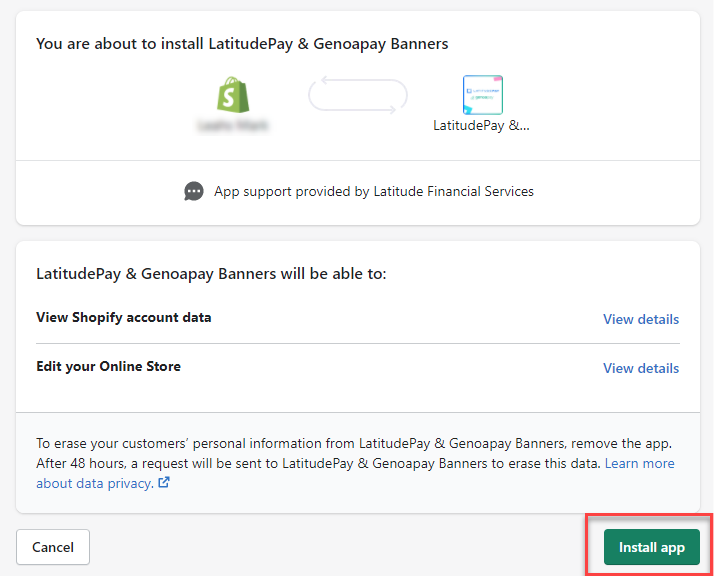Click the blurred store name under Shopify logo
Screen dimensions: 714x576
(x=233, y=126)
